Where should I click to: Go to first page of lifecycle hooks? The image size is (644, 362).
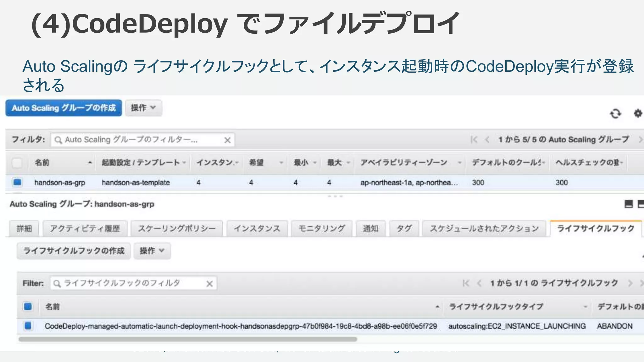(x=466, y=283)
